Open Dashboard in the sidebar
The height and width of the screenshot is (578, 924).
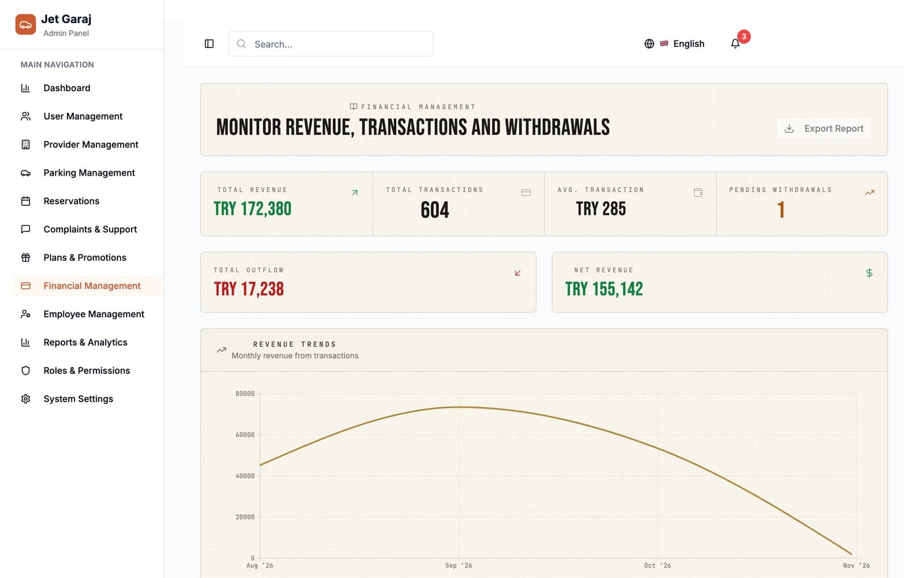click(88, 88)
